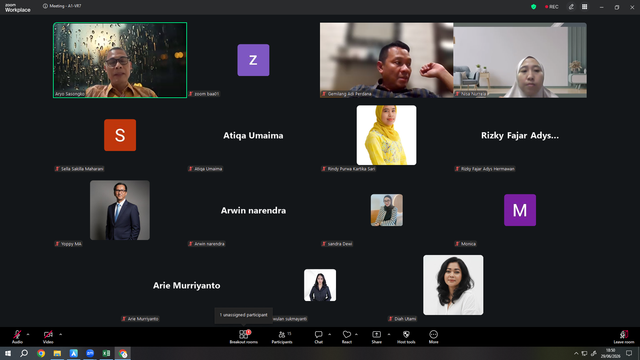
Task: Select Nisa Nursala's video tile
Action: [x=520, y=60]
